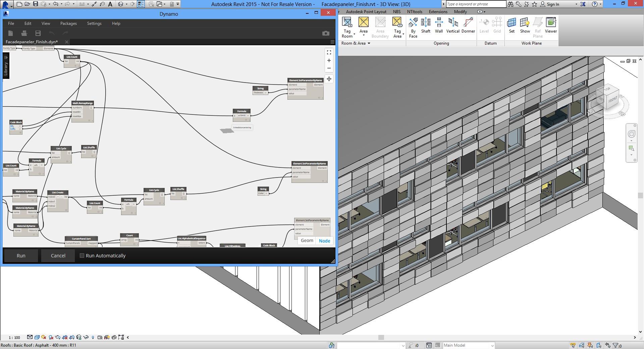Open the NBS ribbon tab
644x349 pixels.
(396, 12)
